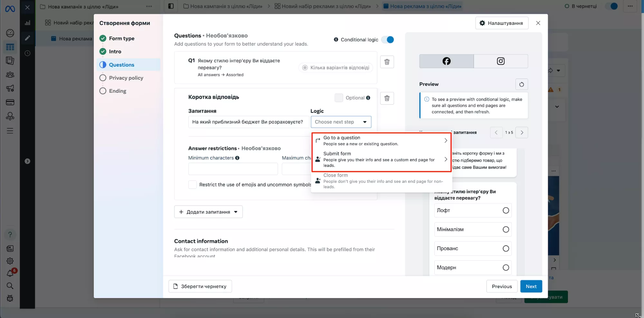Check the Optional checkbox
The height and width of the screenshot is (318, 644).
[339, 98]
